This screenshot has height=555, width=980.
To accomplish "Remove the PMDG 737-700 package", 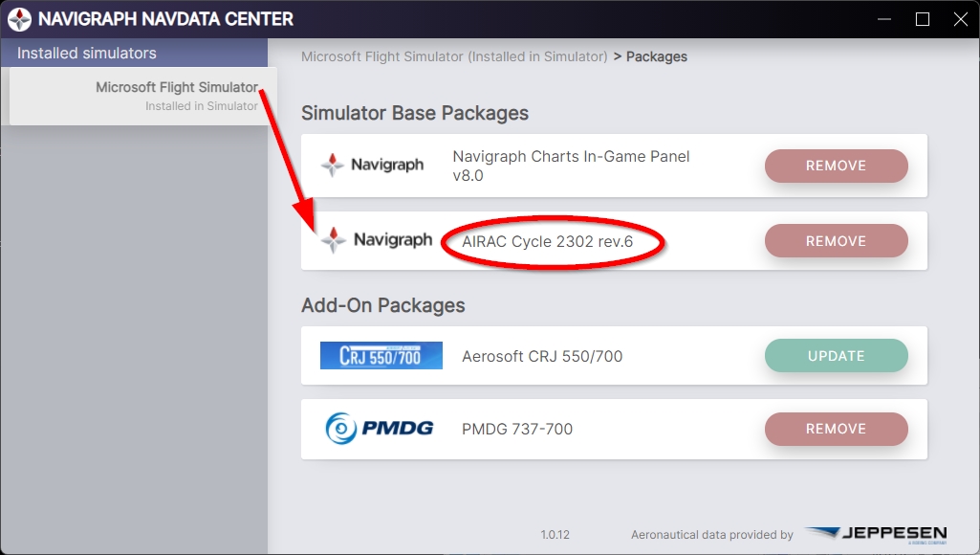I will (x=837, y=429).
